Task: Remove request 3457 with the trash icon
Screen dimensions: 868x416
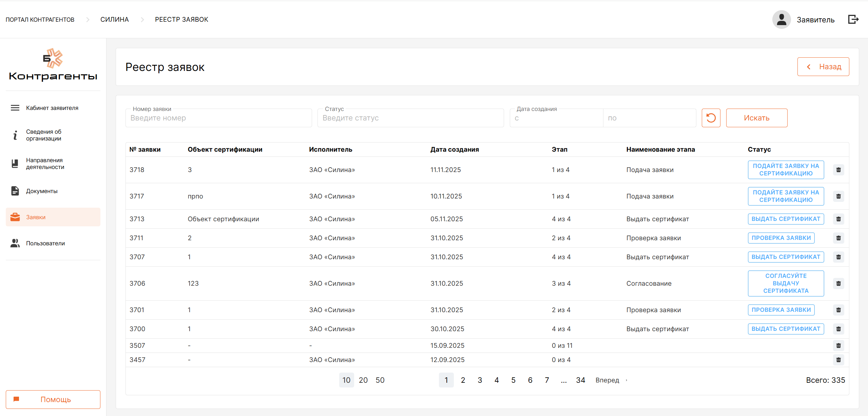Action: pos(838,360)
